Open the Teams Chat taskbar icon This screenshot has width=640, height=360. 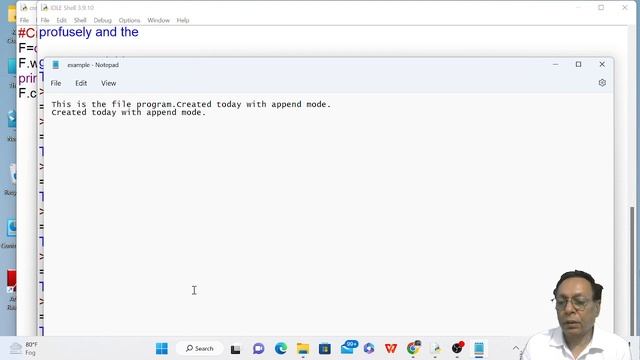click(258, 349)
